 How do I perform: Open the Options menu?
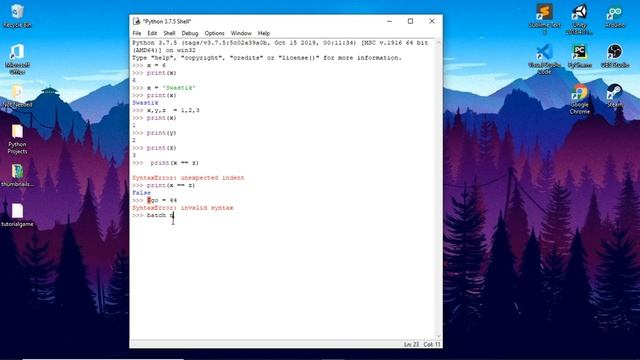[215, 33]
